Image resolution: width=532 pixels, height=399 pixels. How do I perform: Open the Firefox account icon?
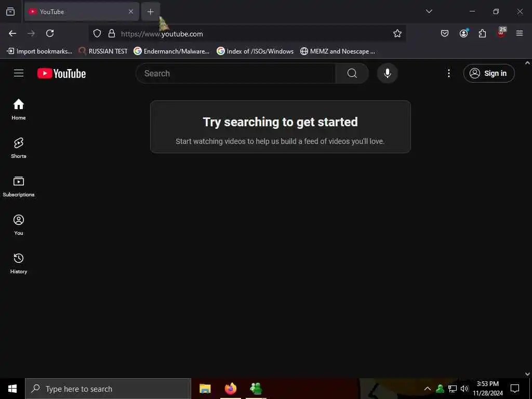pyautogui.click(x=463, y=33)
